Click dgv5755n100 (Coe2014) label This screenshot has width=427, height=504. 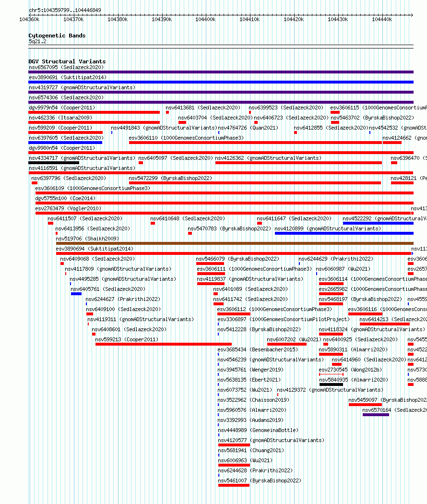[66, 198]
